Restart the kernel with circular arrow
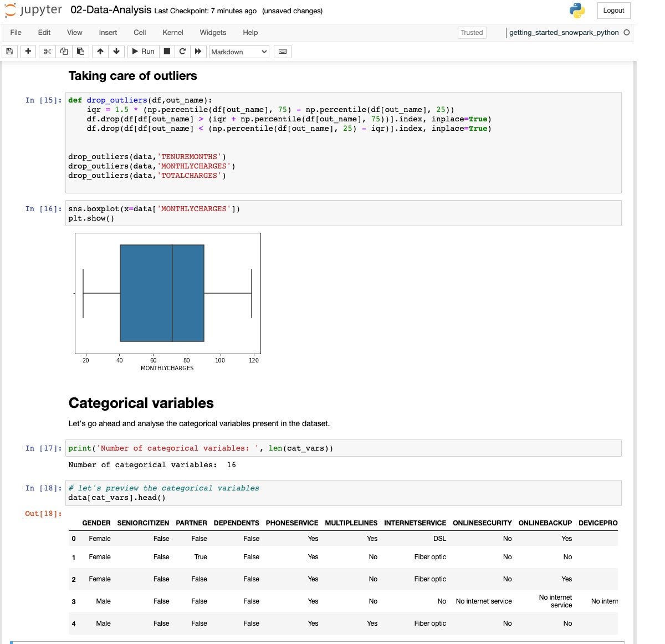This screenshot has width=665, height=644. coord(182,52)
